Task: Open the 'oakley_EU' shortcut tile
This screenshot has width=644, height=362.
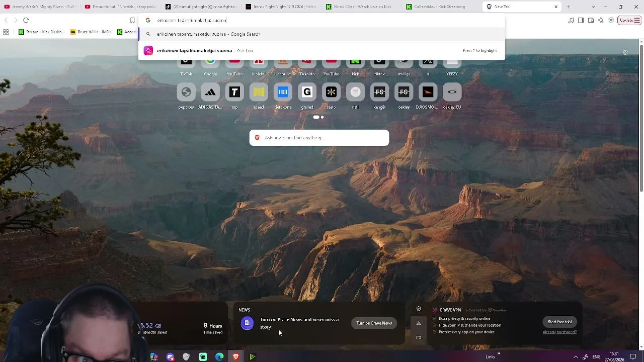Action: pyautogui.click(x=452, y=92)
